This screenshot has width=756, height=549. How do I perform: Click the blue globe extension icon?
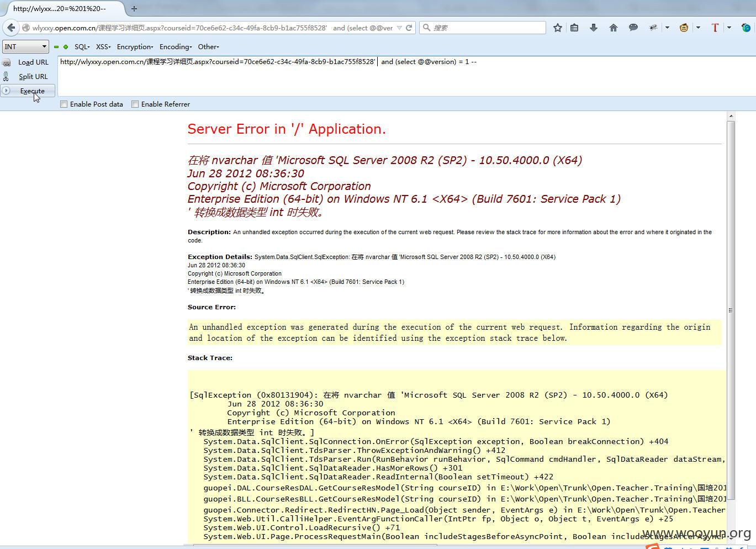pos(746,28)
